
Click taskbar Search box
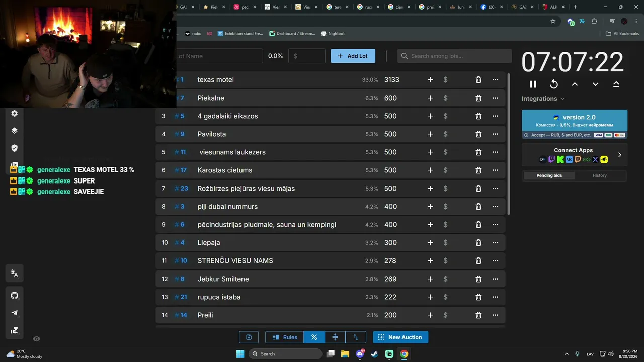(x=285, y=354)
